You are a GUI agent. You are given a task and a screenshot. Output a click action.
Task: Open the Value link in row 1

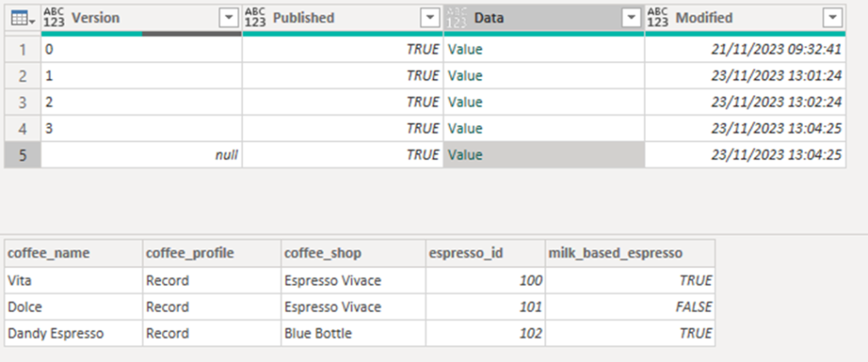point(465,49)
